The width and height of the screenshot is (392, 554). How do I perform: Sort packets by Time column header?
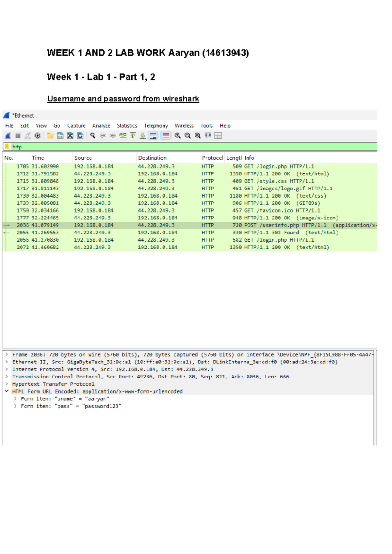point(51,158)
